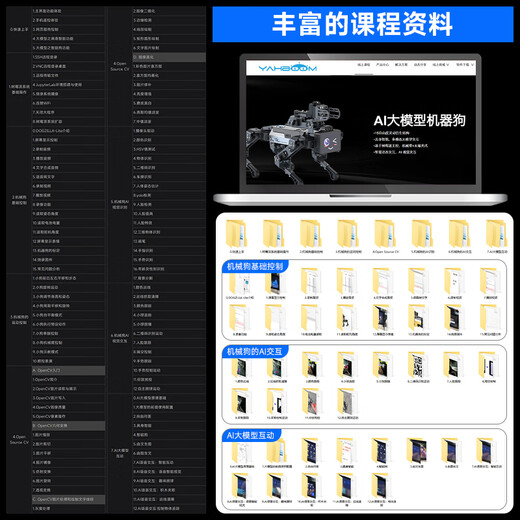
Task: Click the 0.DOGZILLA-Lite介绍 row in the table
Action: pyautogui.click(x=68, y=131)
